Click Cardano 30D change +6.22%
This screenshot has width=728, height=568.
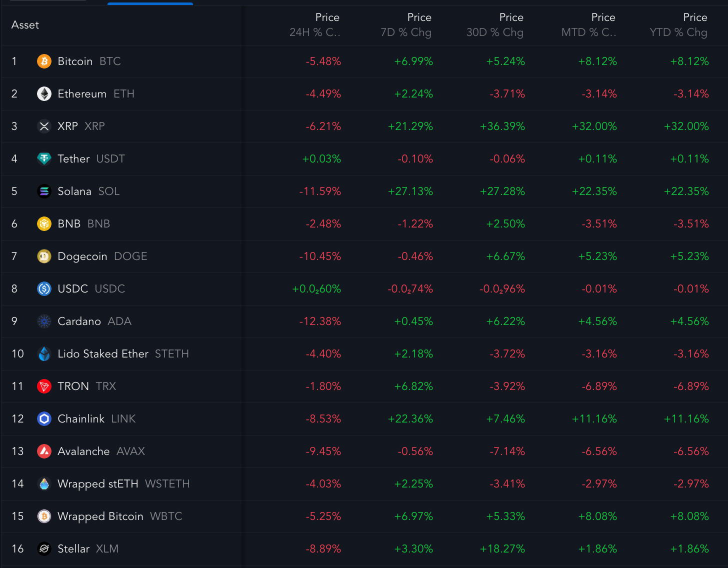point(505,321)
